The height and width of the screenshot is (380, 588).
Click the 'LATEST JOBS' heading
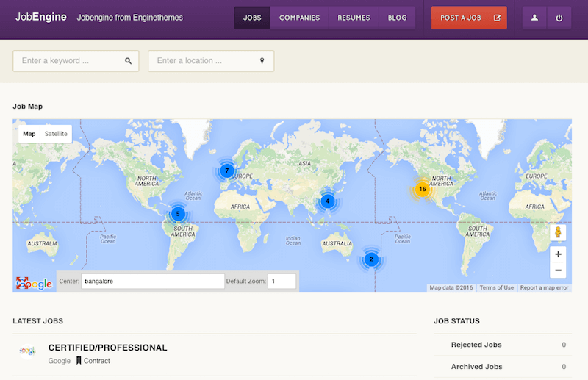coord(38,321)
